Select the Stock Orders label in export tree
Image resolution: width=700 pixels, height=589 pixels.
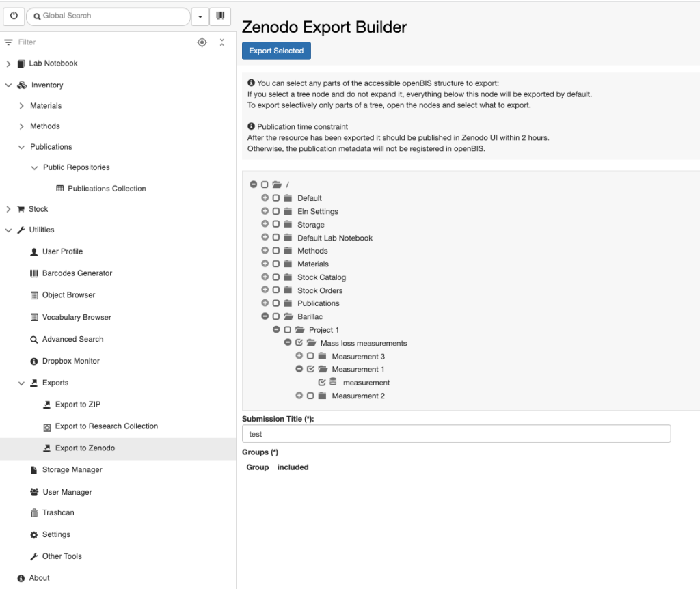pyautogui.click(x=320, y=291)
